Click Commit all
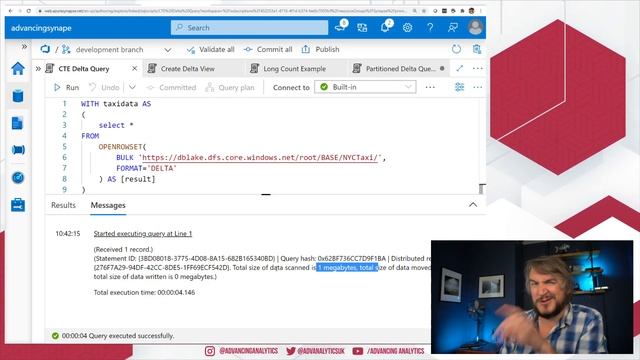This screenshot has height=360, width=640. point(268,49)
